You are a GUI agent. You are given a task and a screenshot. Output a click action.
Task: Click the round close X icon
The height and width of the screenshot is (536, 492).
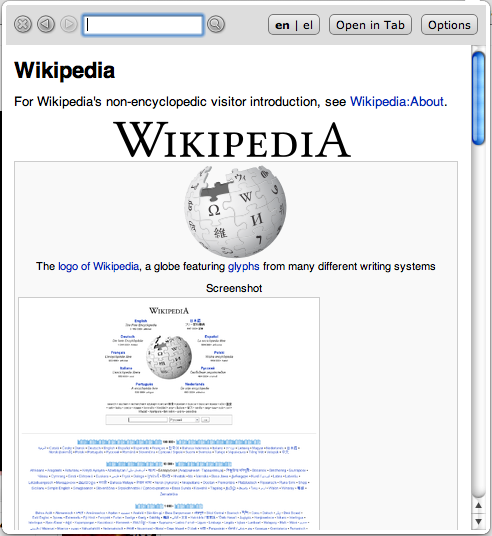[23, 24]
